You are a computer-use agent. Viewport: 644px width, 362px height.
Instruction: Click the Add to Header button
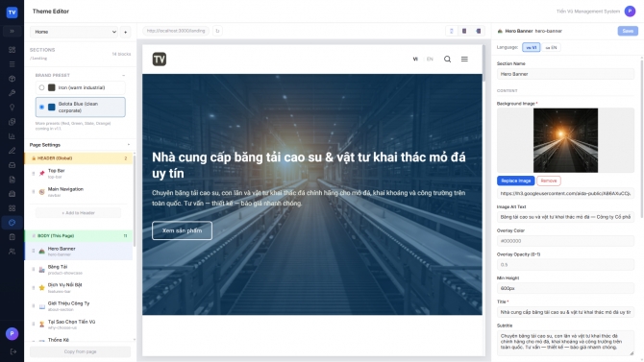pyautogui.click(x=79, y=213)
